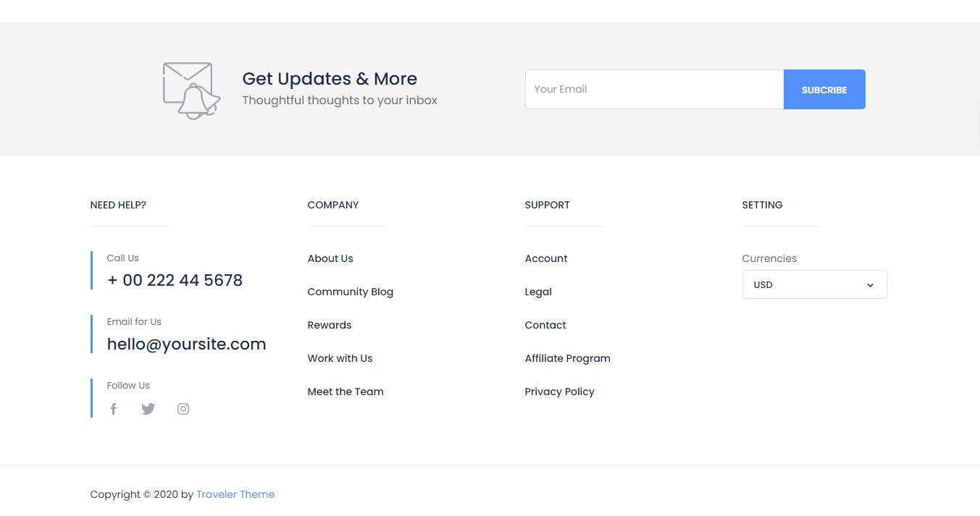Click the envelope notification illustration
Viewport: 980px width, 516px height.
[191, 90]
